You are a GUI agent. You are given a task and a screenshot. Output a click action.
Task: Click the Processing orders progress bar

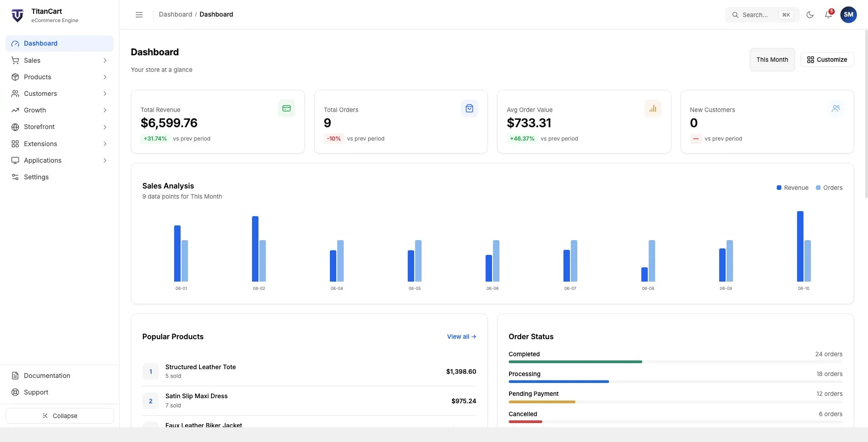click(675, 382)
